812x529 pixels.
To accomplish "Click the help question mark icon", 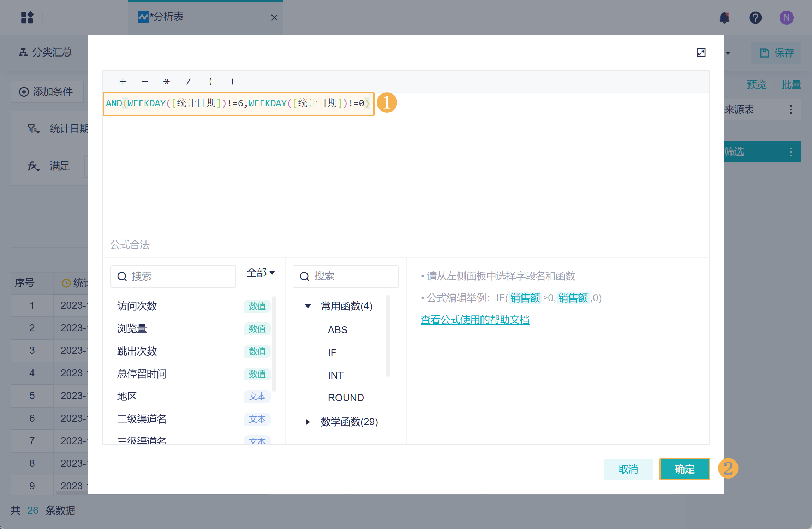I will coord(755,17).
